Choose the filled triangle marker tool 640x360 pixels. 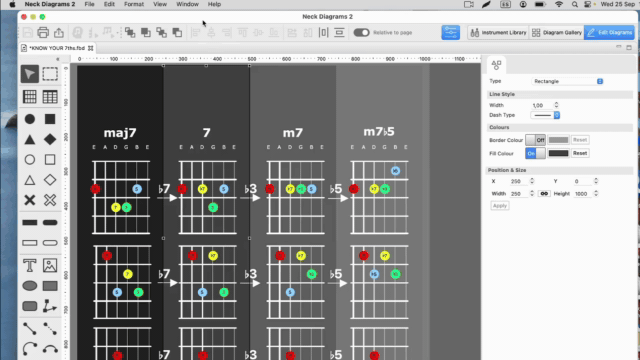point(30,140)
